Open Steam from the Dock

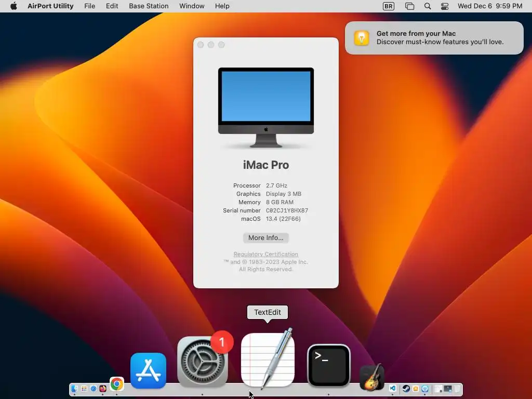(x=406, y=389)
